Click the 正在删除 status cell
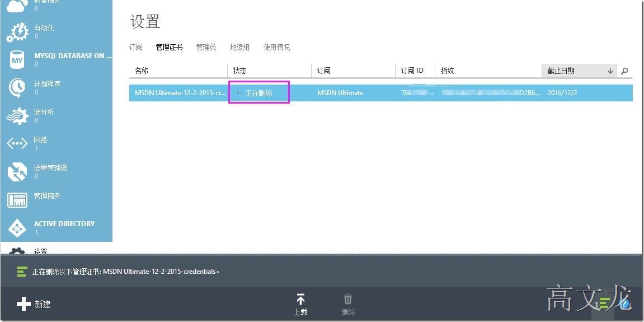 tap(258, 93)
